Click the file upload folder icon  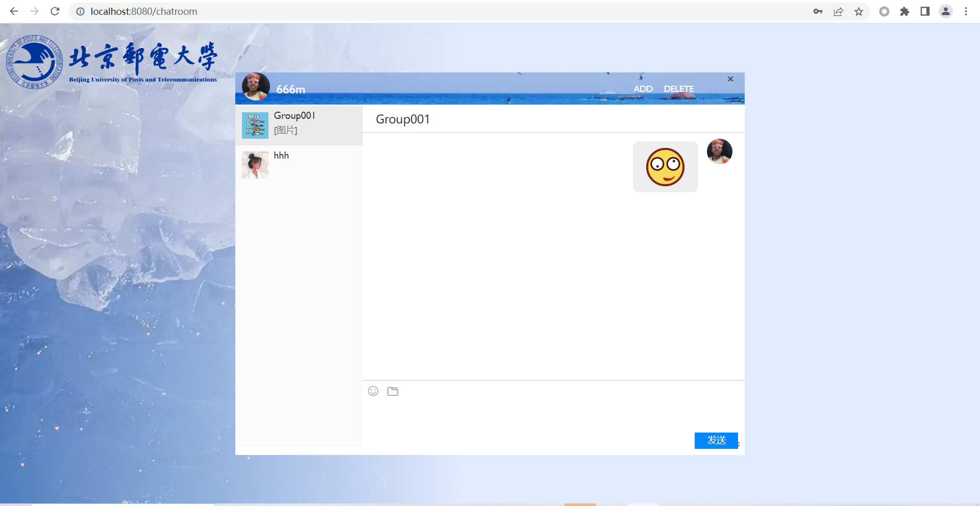pyautogui.click(x=393, y=391)
